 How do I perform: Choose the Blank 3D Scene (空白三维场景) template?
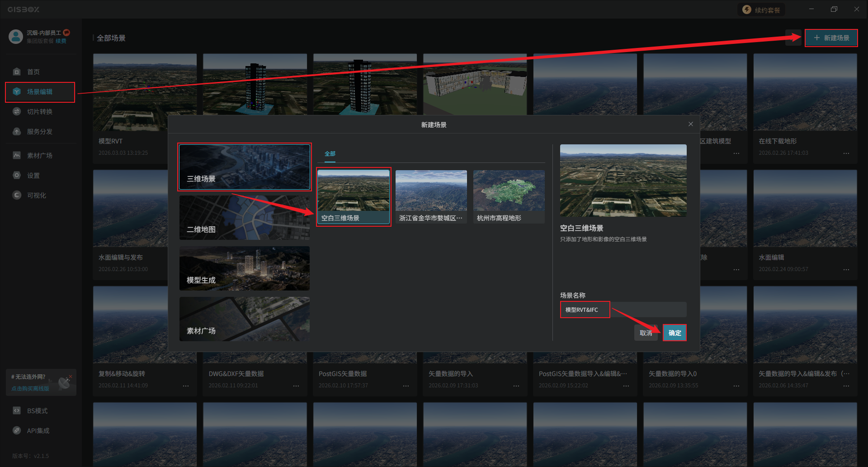click(354, 196)
